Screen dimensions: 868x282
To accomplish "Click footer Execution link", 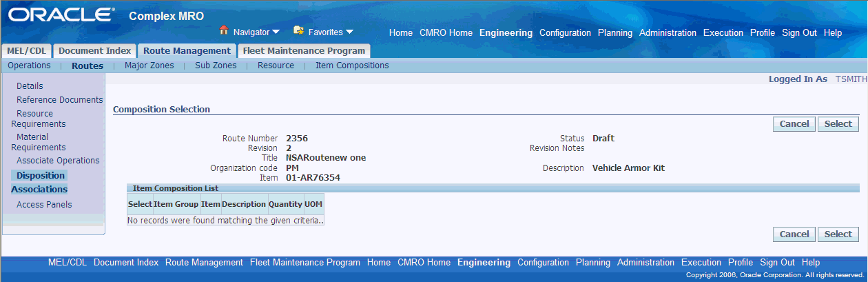I will pyautogui.click(x=701, y=263).
